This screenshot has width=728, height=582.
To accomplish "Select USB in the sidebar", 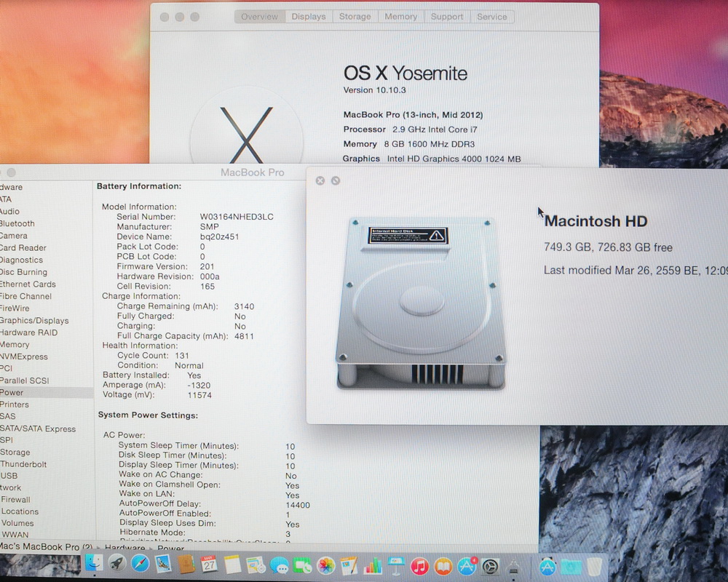I will [9, 476].
